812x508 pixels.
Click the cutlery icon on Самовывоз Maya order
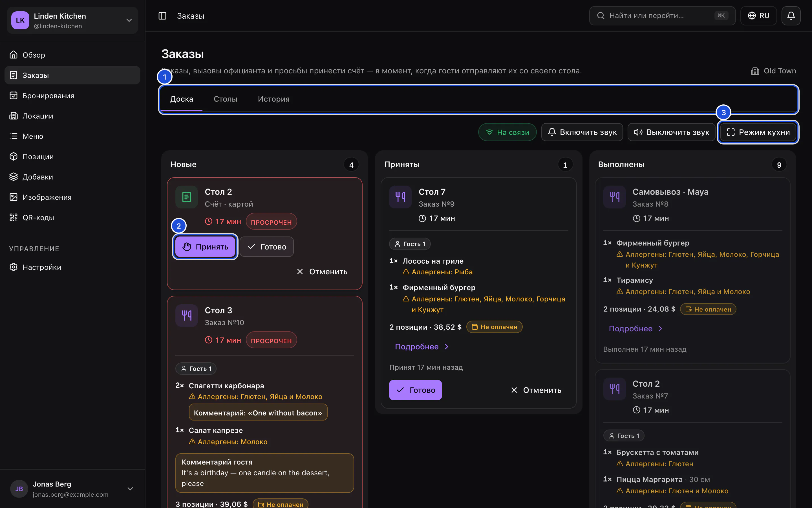tap(614, 197)
